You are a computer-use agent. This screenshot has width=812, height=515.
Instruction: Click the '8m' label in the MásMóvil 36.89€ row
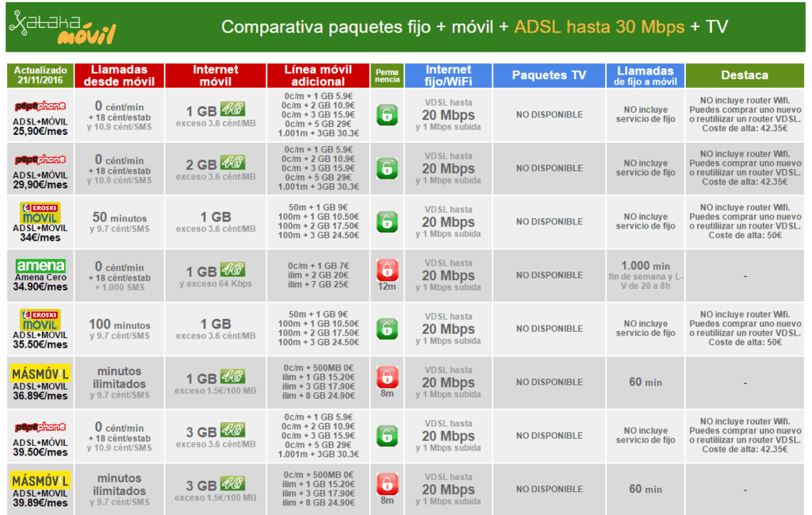387,394
